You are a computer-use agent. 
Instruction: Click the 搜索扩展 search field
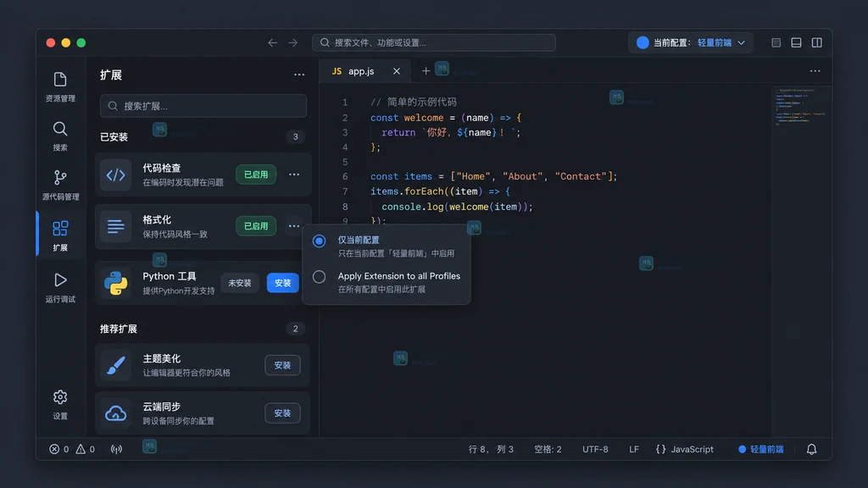tap(203, 106)
